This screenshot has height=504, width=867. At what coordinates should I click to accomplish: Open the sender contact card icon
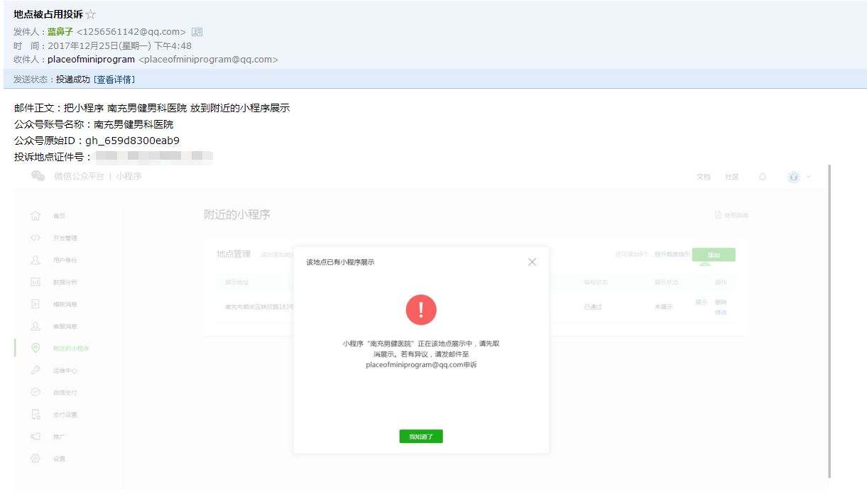(x=197, y=31)
